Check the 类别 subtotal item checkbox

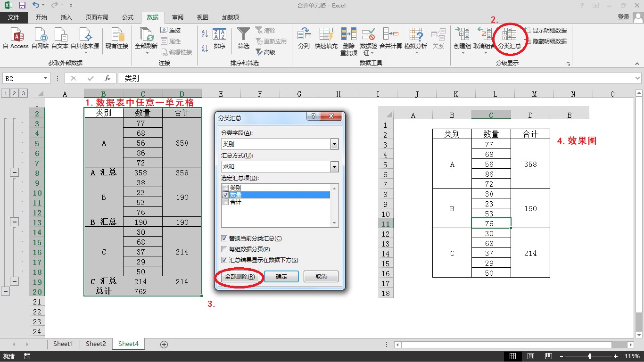pyautogui.click(x=225, y=188)
